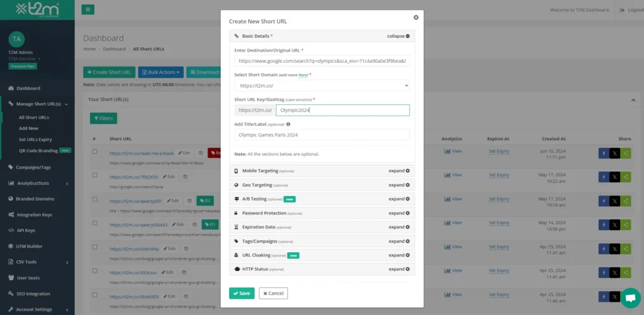The height and width of the screenshot is (315, 644).
Task: Click X share icon for qwerty001 row
Action: pos(614,201)
